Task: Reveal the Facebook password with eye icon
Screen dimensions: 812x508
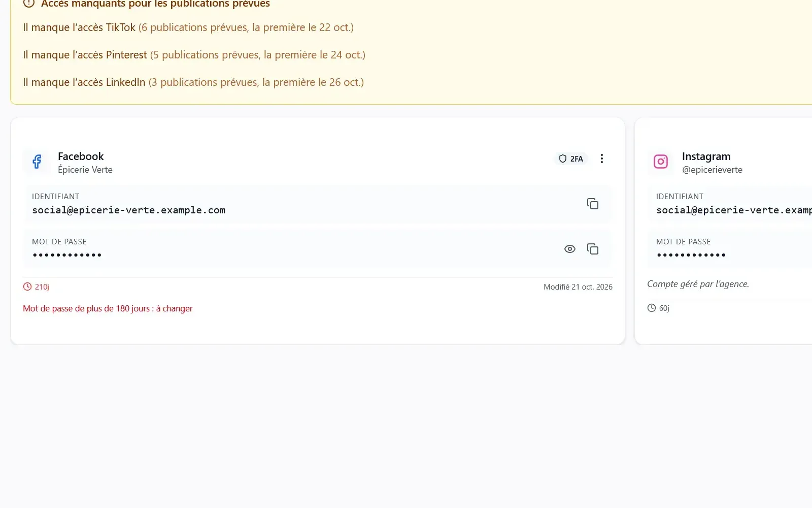Action: coord(570,249)
